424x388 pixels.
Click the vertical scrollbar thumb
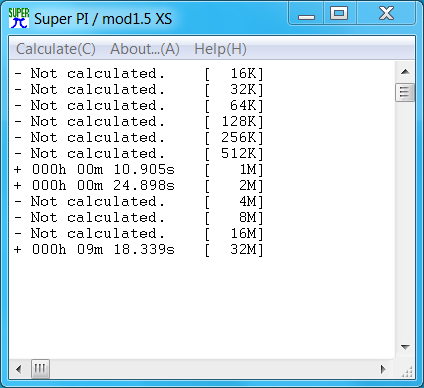coord(405,92)
